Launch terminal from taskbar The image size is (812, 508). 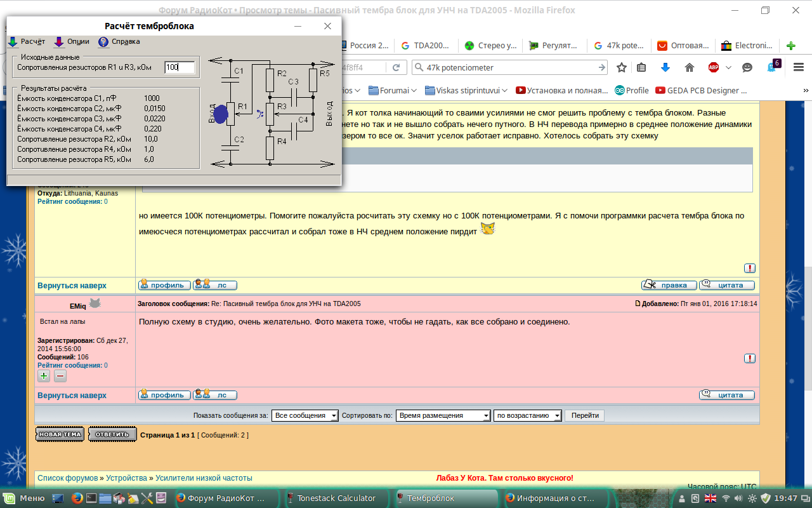pyautogui.click(x=91, y=498)
